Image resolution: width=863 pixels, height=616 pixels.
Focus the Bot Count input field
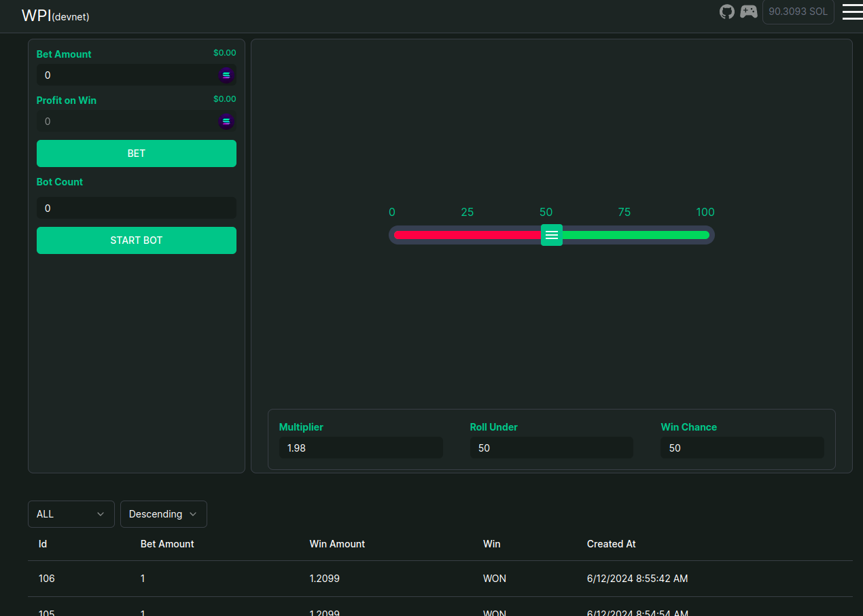click(x=137, y=208)
